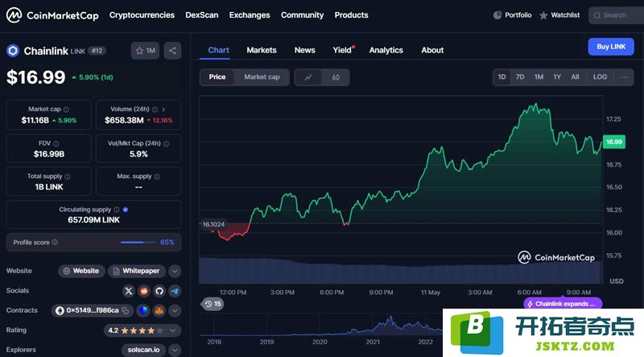
Task: Set chart range to 1M
Action: (x=539, y=77)
